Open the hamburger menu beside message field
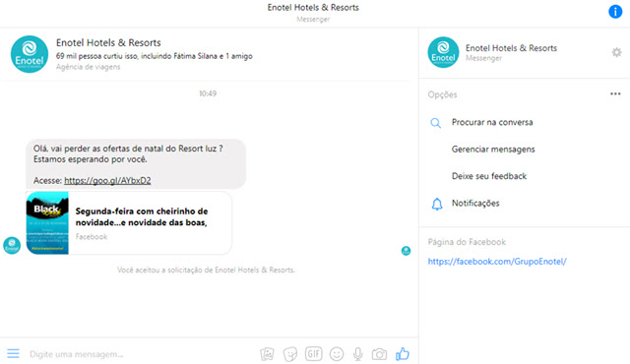This screenshot has height=364, width=630. [x=13, y=353]
